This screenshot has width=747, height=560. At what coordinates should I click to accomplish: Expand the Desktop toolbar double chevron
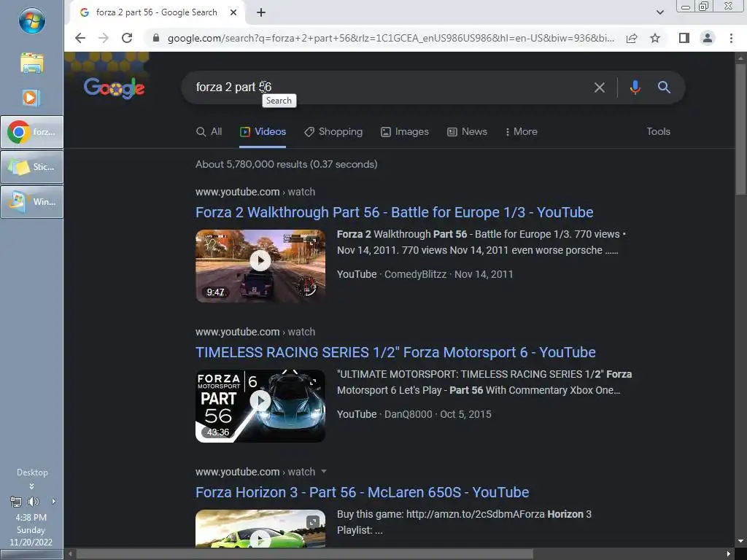[31, 486]
